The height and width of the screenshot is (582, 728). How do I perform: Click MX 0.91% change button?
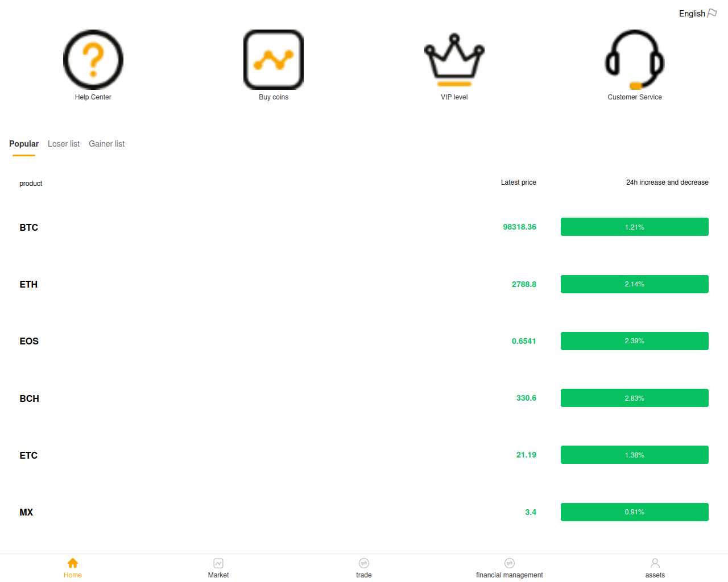pyautogui.click(x=635, y=512)
